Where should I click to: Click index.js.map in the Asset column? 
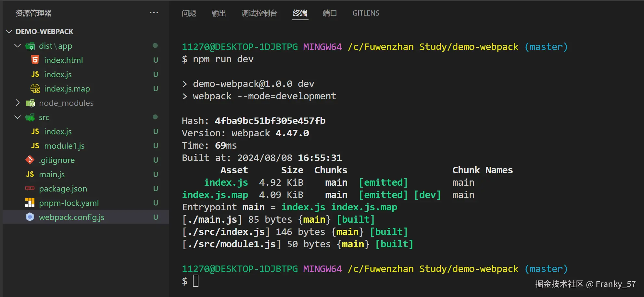click(x=215, y=195)
